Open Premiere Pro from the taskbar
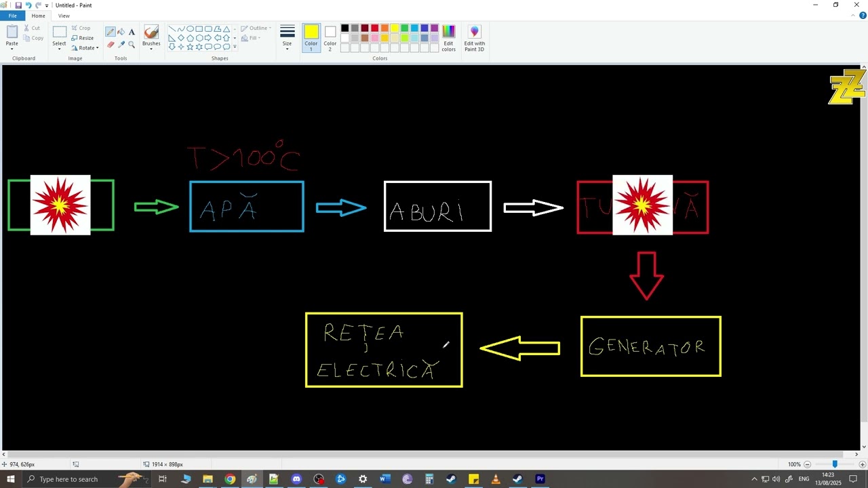The height and width of the screenshot is (488, 868). [540, 479]
